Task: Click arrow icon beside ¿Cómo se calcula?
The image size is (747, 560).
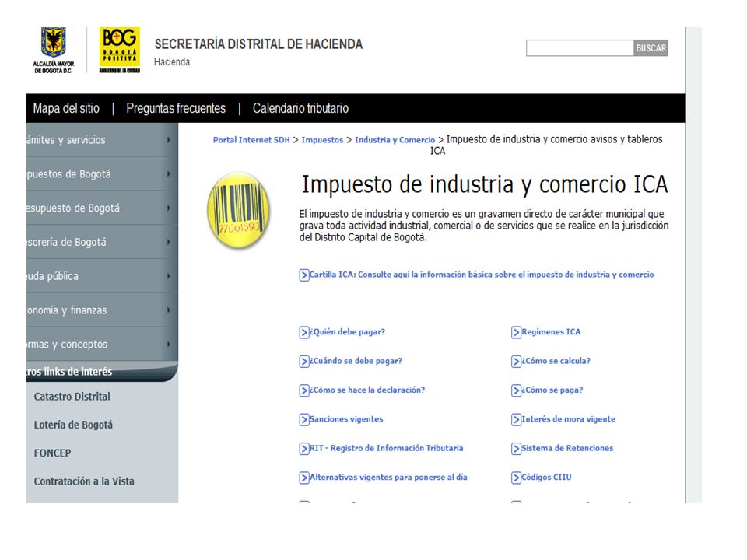Action: coord(516,362)
